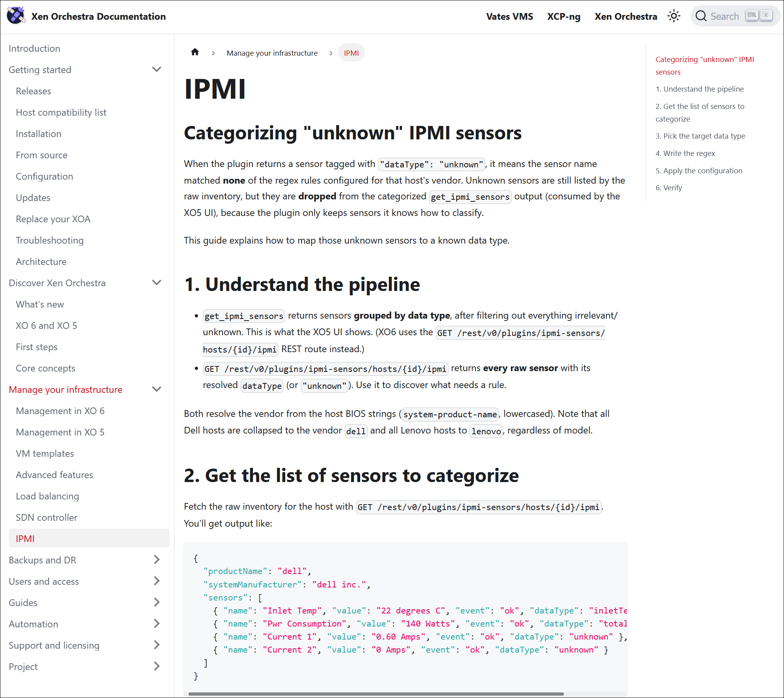
Task: Click the Xen Orchestra Documentation title
Action: click(x=98, y=17)
